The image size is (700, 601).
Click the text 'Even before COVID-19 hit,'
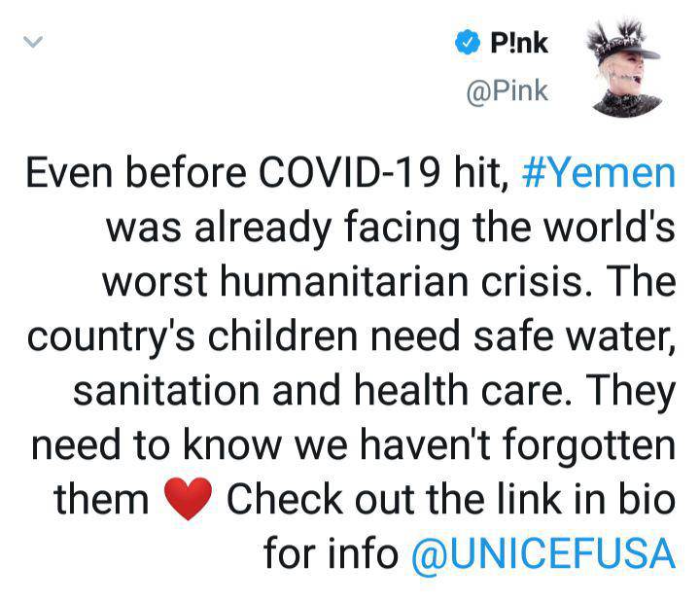[267, 173]
